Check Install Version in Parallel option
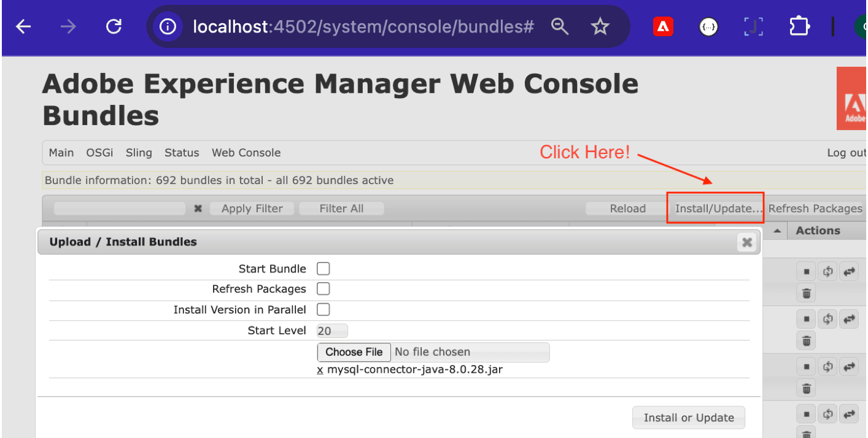868x438 pixels. [x=323, y=310]
